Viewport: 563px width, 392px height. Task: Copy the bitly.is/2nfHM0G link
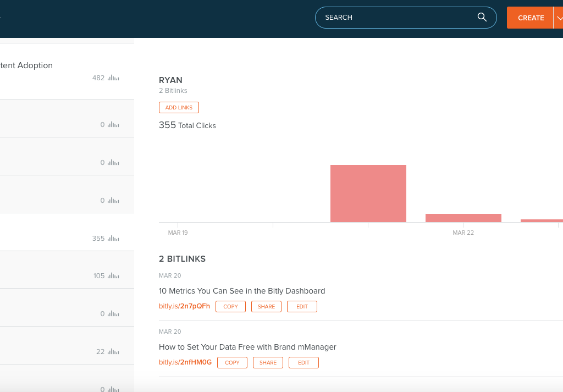[x=233, y=362]
